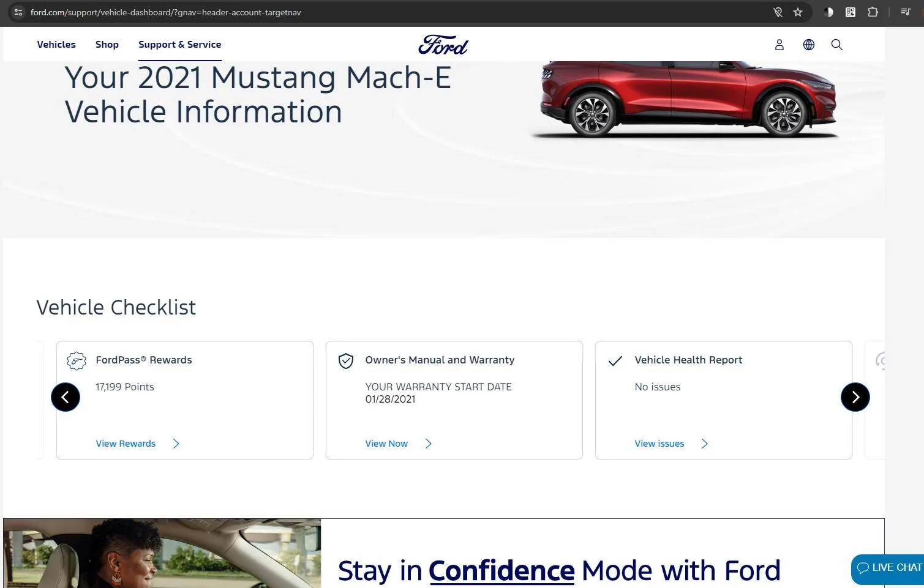Click the woman driving photo
The height and width of the screenshot is (588, 924).
point(162,553)
